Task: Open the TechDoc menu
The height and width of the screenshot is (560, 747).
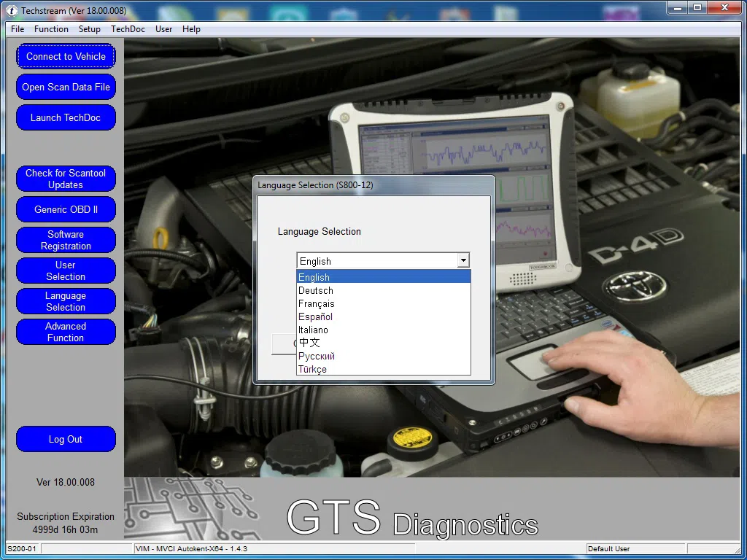Action: click(128, 29)
